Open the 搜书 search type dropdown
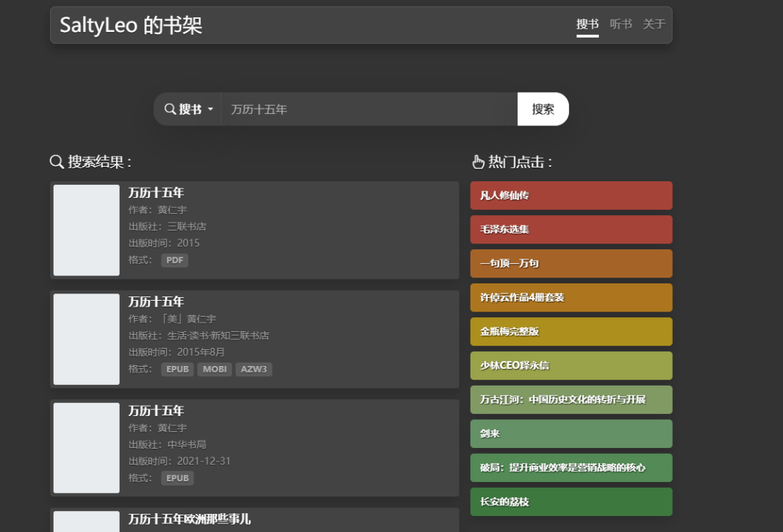 pos(188,109)
